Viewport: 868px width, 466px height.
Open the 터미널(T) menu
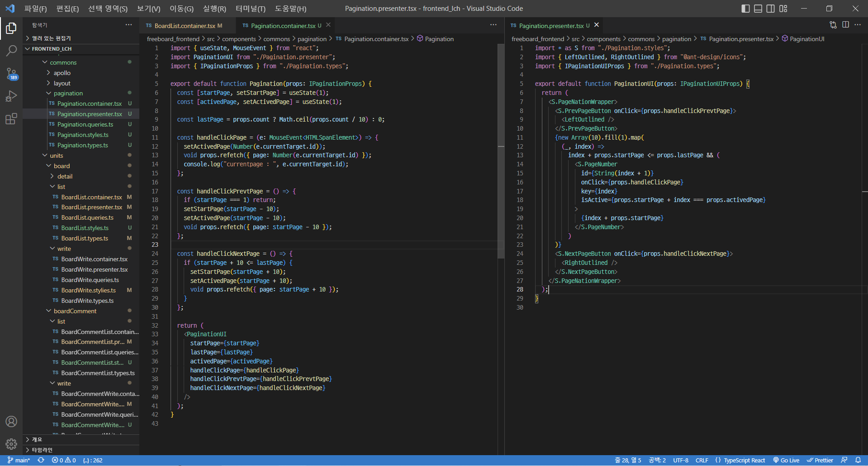tap(251, 9)
